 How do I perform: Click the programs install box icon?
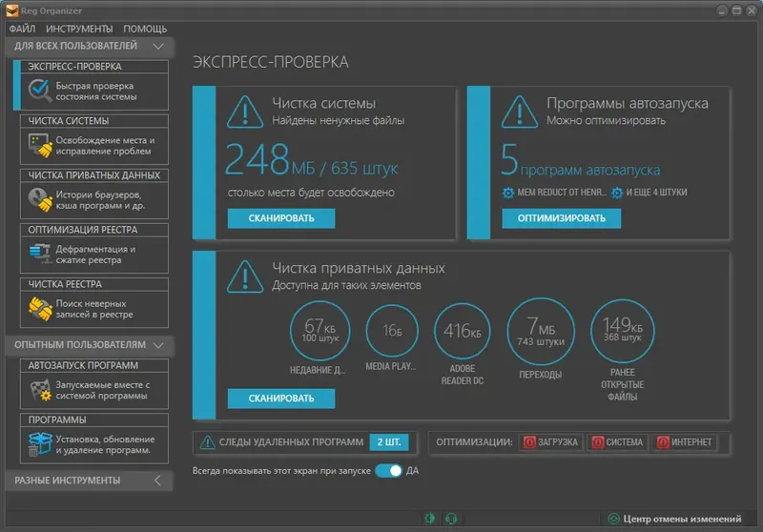click(40, 444)
